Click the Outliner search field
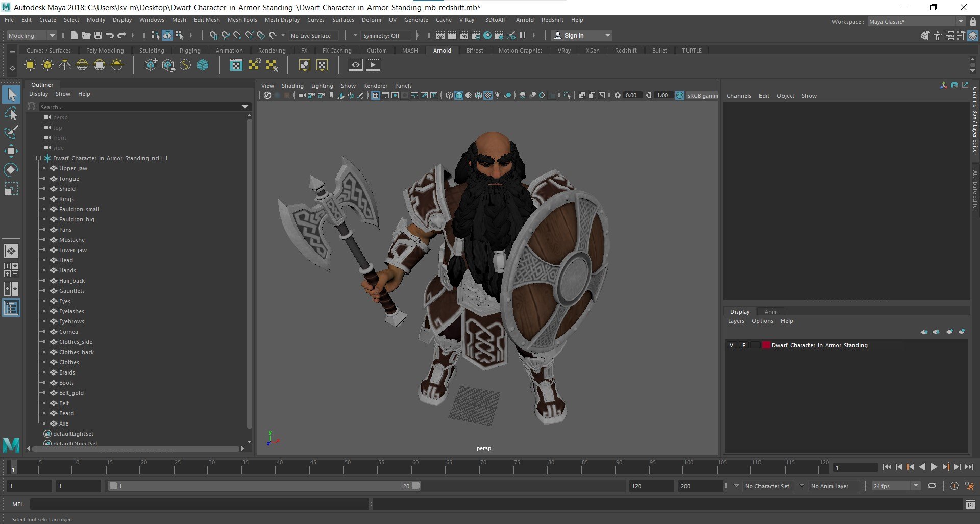The height and width of the screenshot is (524, 980). (140, 107)
